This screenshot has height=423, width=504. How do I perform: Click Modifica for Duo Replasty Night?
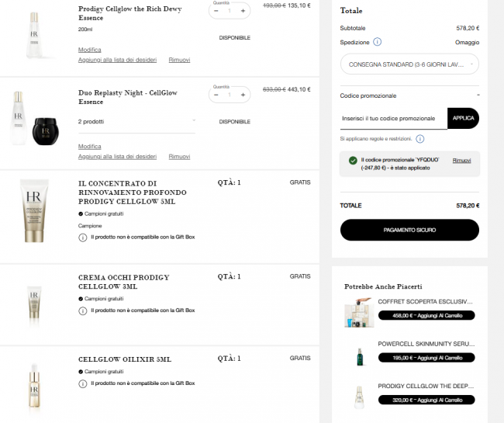(x=90, y=147)
